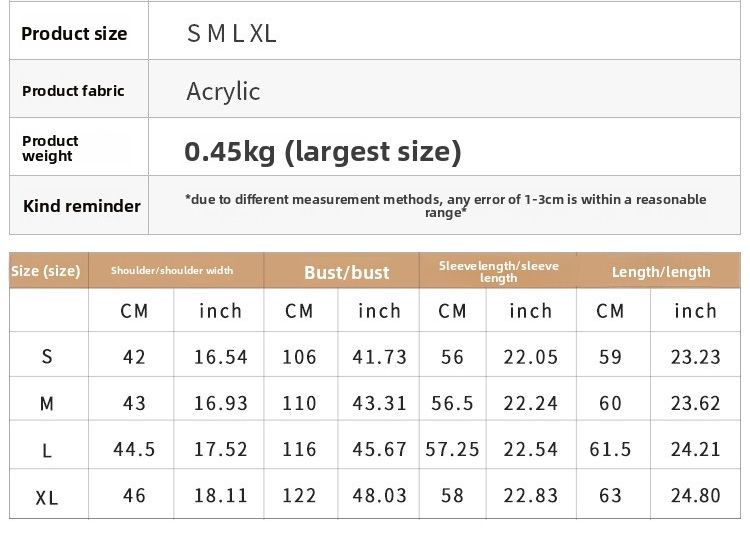Click the 24.80 inch length cell

click(x=695, y=496)
